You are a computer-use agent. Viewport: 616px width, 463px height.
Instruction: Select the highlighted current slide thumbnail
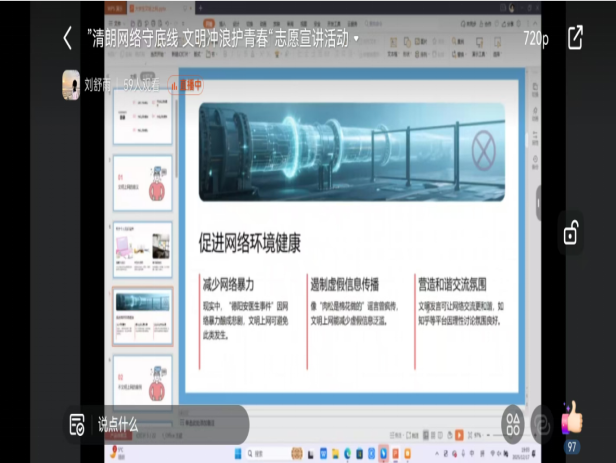[142, 317]
